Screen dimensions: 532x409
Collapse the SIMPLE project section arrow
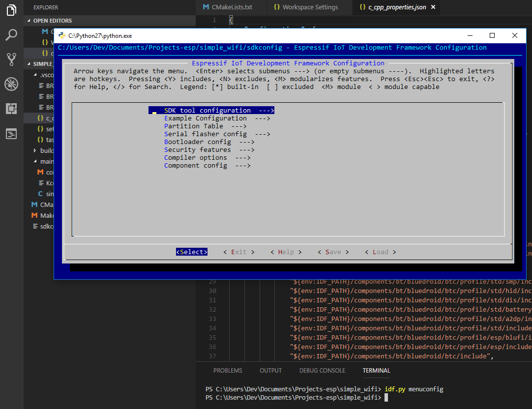click(x=29, y=64)
